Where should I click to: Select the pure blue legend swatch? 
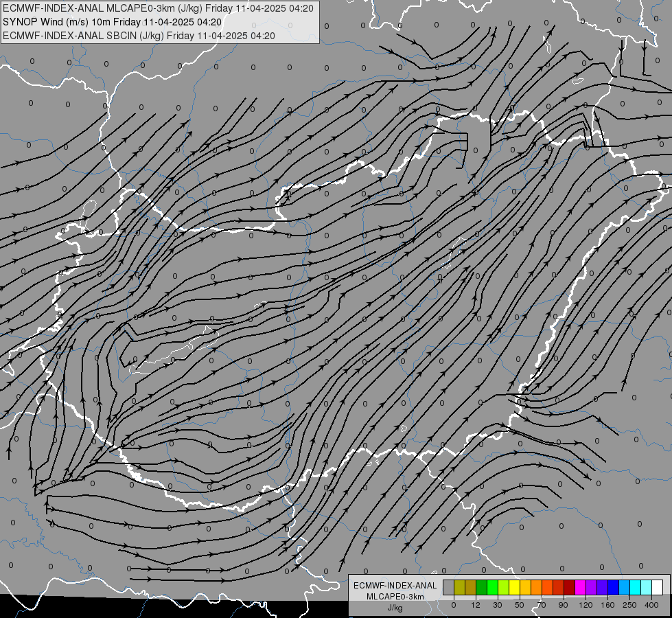click(614, 587)
